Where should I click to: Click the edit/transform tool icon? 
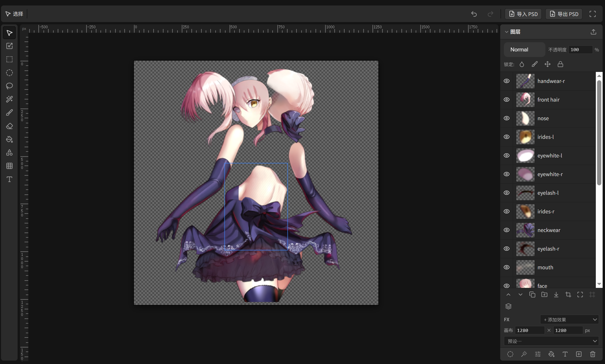(x=9, y=46)
